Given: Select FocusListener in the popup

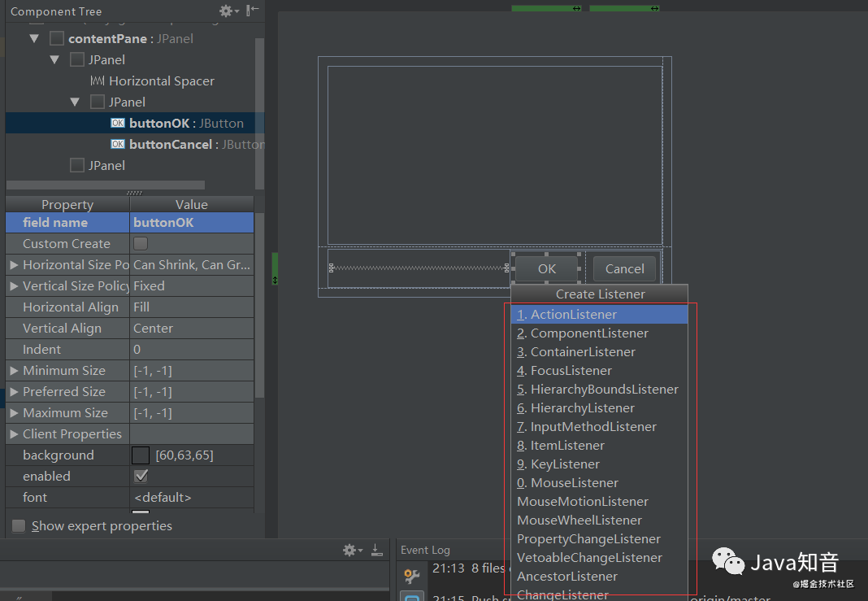Looking at the screenshot, I should [x=599, y=371].
